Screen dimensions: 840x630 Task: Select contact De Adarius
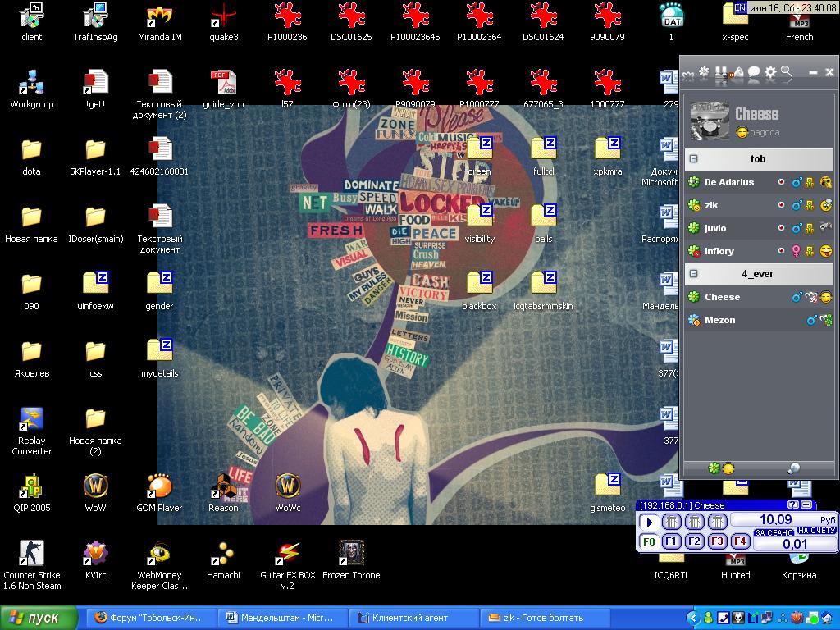click(760, 182)
